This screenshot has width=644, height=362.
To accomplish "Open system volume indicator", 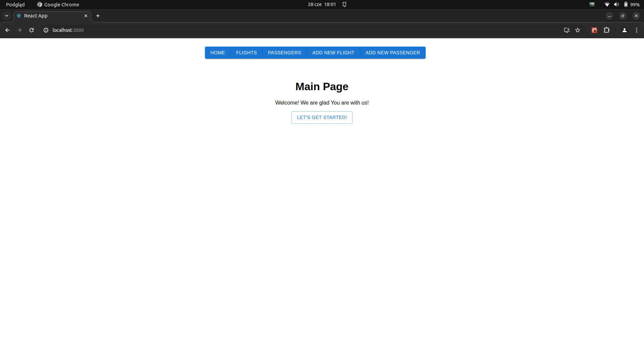I will tap(616, 4).
